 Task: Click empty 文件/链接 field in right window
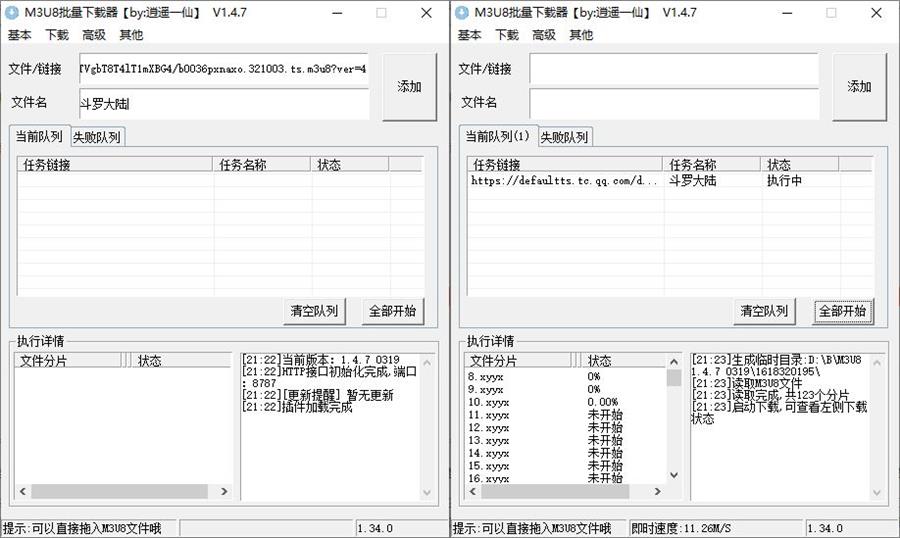click(x=673, y=69)
